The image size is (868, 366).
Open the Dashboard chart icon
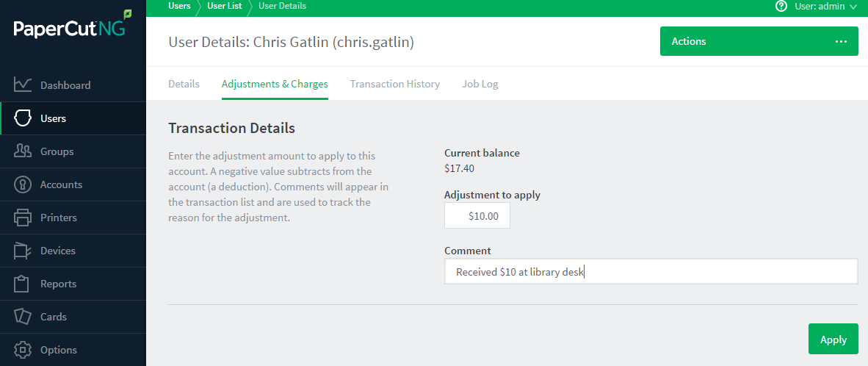coord(22,85)
